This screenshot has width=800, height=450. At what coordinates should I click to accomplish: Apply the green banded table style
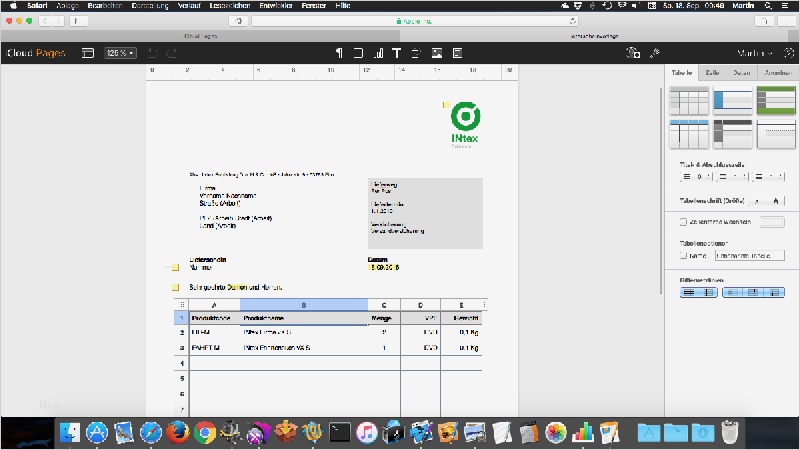pos(776,101)
